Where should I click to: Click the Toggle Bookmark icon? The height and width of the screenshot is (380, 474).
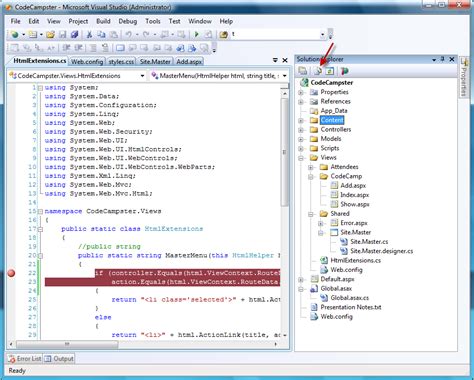(x=120, y=48)
